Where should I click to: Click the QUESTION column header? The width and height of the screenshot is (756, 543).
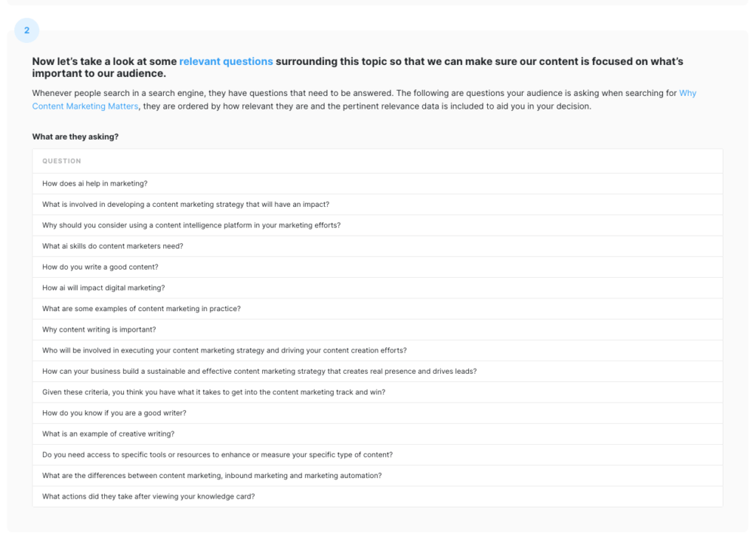62,161
